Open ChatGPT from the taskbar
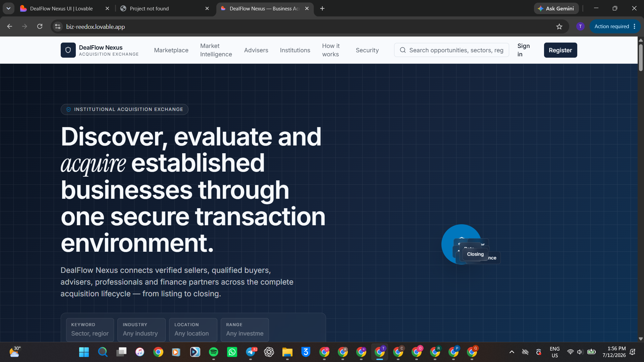This screenshot has height=362, width=644. (x=269, y=352)
